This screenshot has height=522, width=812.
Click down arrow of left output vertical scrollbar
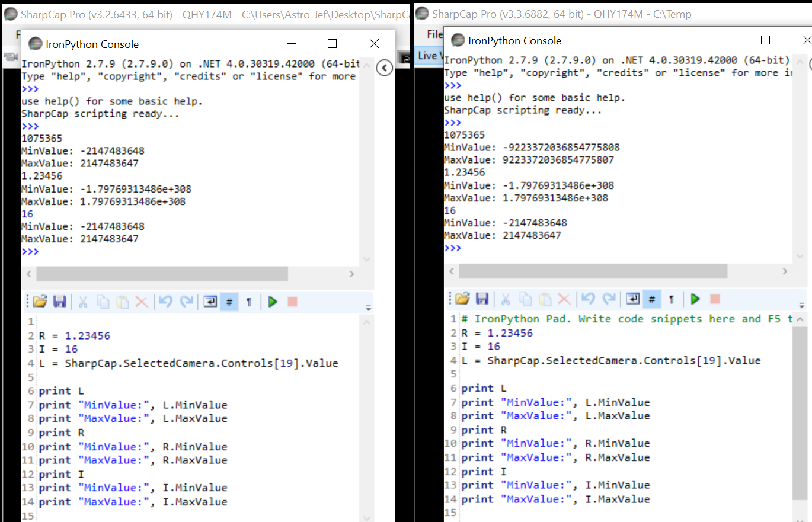(366, 259)
